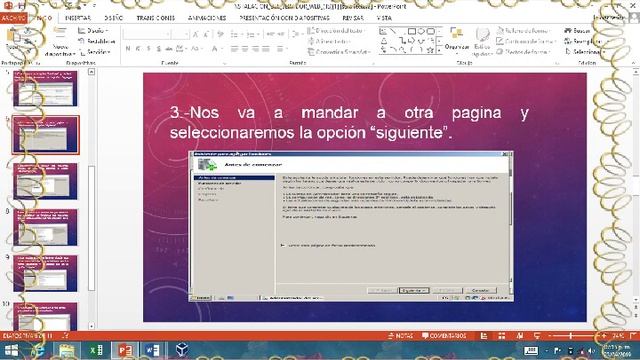Open Dirección del texto option

(x=336, y=31)
